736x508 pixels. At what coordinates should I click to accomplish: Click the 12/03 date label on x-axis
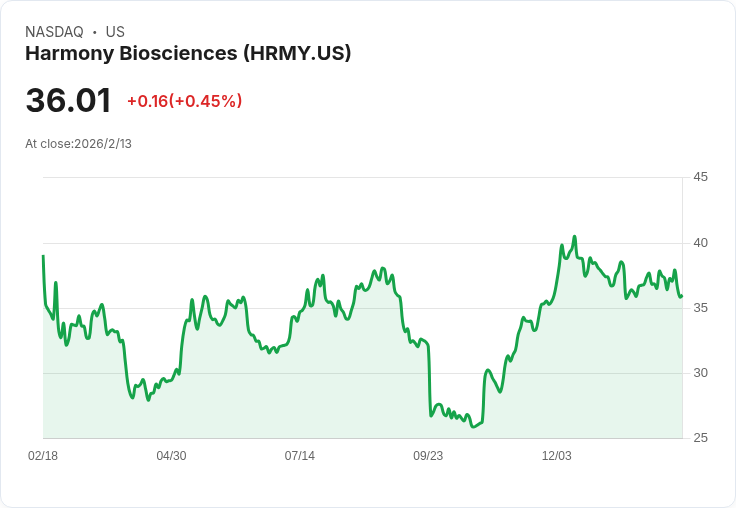click(557, 456)
